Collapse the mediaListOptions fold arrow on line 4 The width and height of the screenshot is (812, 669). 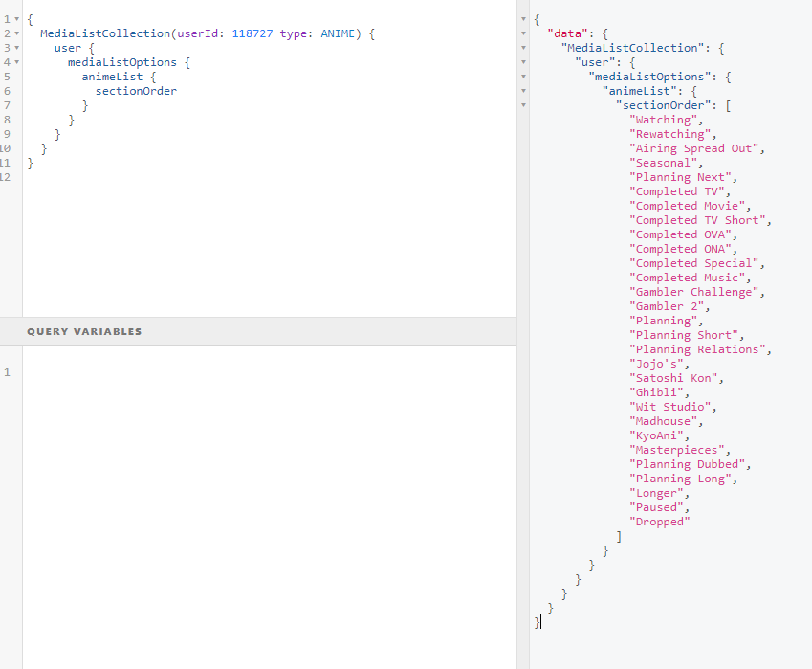point(16,62)
